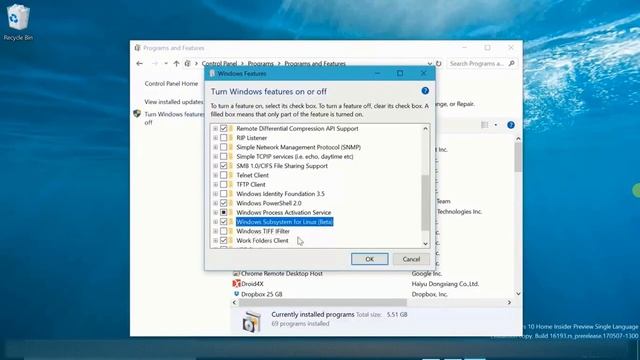
Task: Click Turn Windows features on or off link
Action: click(x=174, y=118)
